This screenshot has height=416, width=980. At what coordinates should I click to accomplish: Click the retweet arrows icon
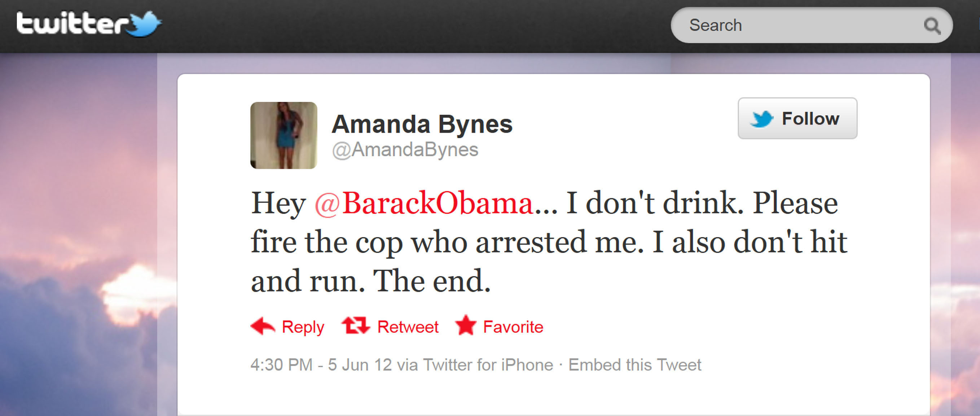click(356, 326)
